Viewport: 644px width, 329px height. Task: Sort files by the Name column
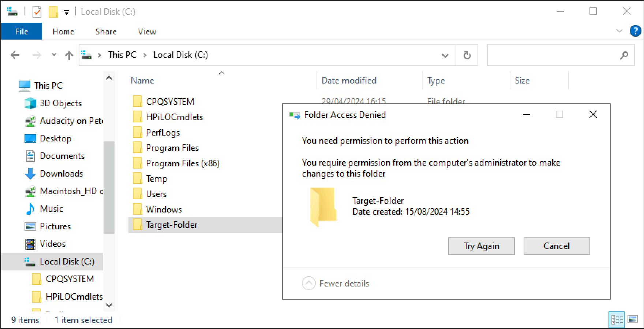coord(143,81)
